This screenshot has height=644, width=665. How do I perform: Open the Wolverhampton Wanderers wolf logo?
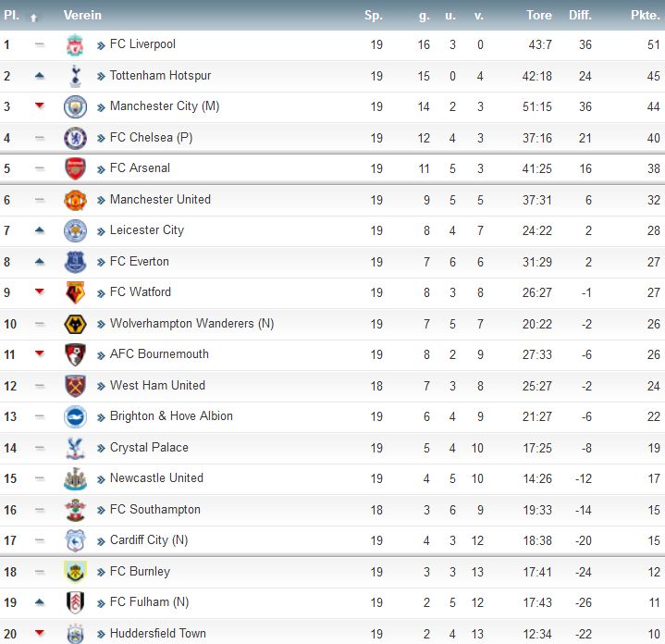75,324
